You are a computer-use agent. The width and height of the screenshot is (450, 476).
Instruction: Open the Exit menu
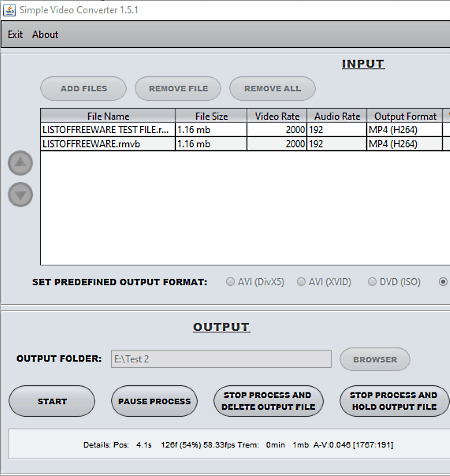pyautogui.click(x=15, y=35)
